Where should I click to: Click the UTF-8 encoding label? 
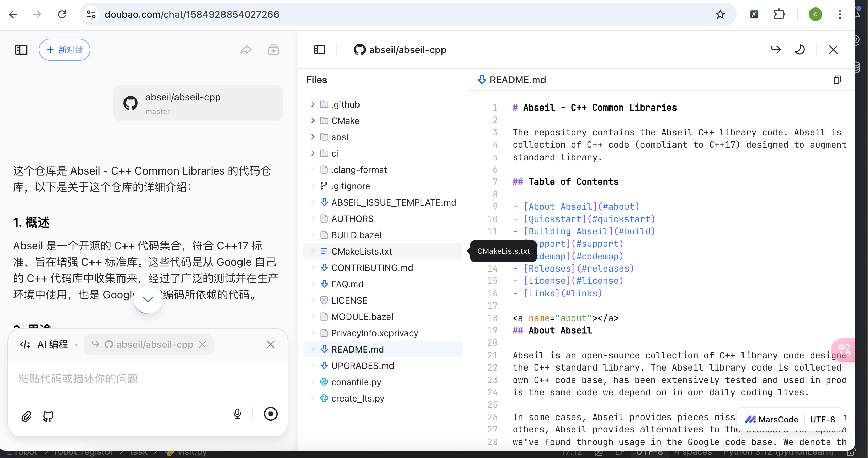822,419
